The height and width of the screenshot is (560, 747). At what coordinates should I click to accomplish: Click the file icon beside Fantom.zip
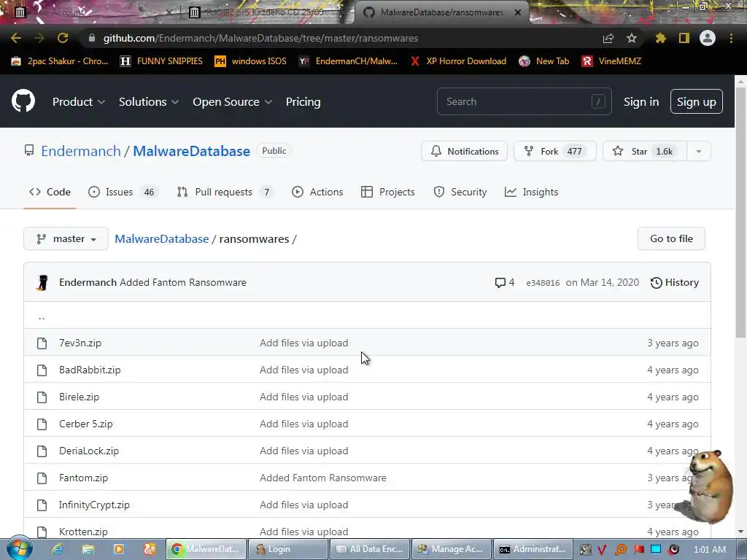click(42, 478)
